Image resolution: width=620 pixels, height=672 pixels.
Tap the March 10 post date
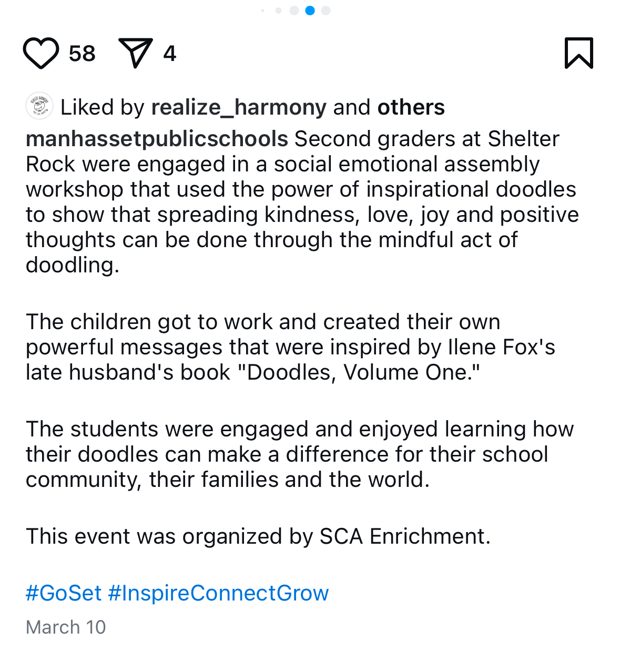pyautogui.click(x=66, y=627)
